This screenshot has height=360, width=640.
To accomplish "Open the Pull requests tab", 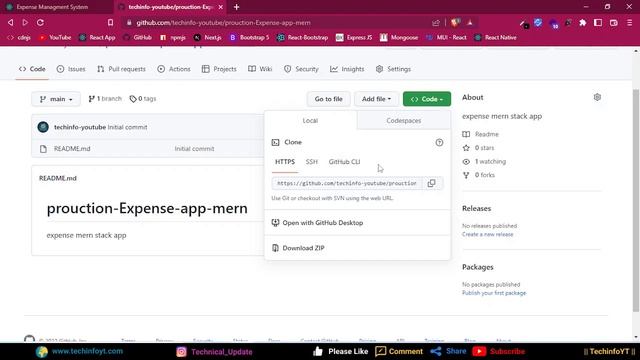I will [121, 69].
